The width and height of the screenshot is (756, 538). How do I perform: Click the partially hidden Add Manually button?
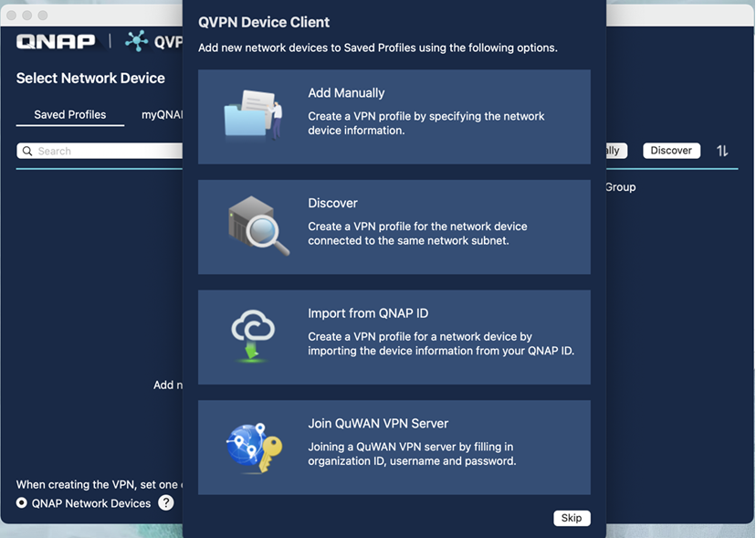[616, 151]
